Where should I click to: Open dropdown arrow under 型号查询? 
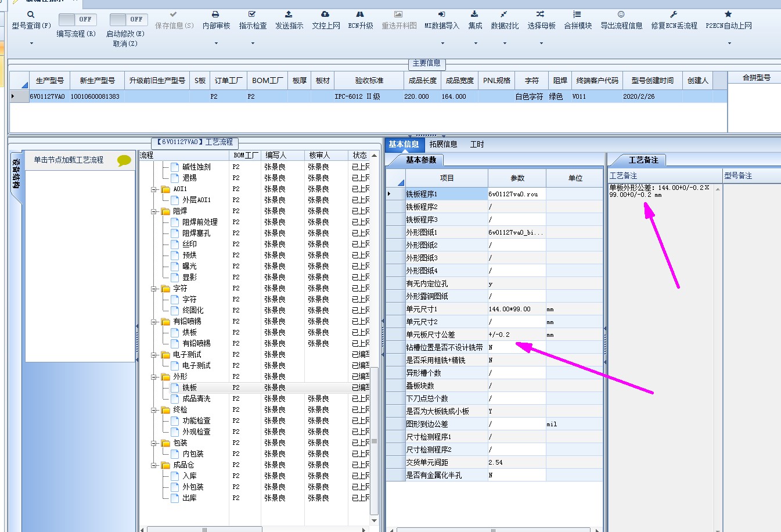click(31, 43)
